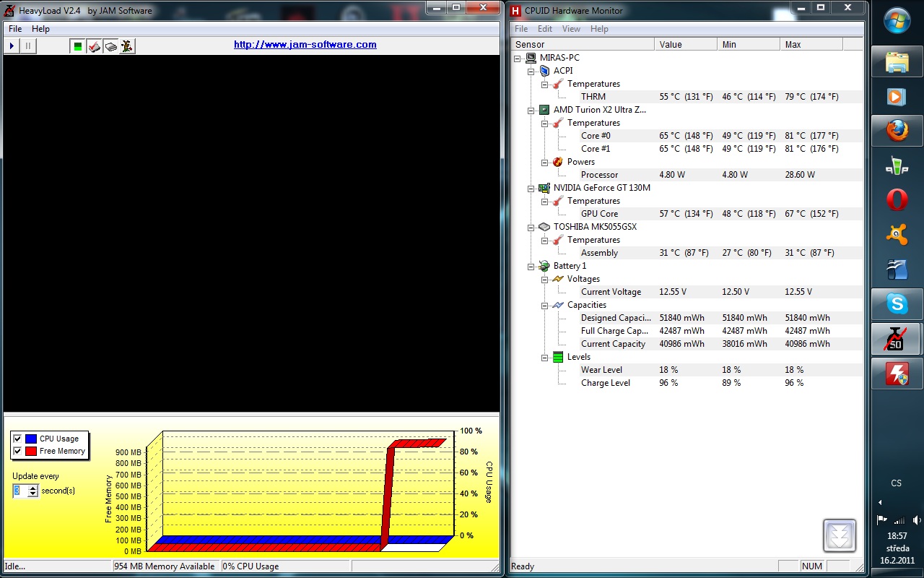Open HeavyLoad's Help menu
This screenshot has height=578, width=924.
[x=40, y=29]
